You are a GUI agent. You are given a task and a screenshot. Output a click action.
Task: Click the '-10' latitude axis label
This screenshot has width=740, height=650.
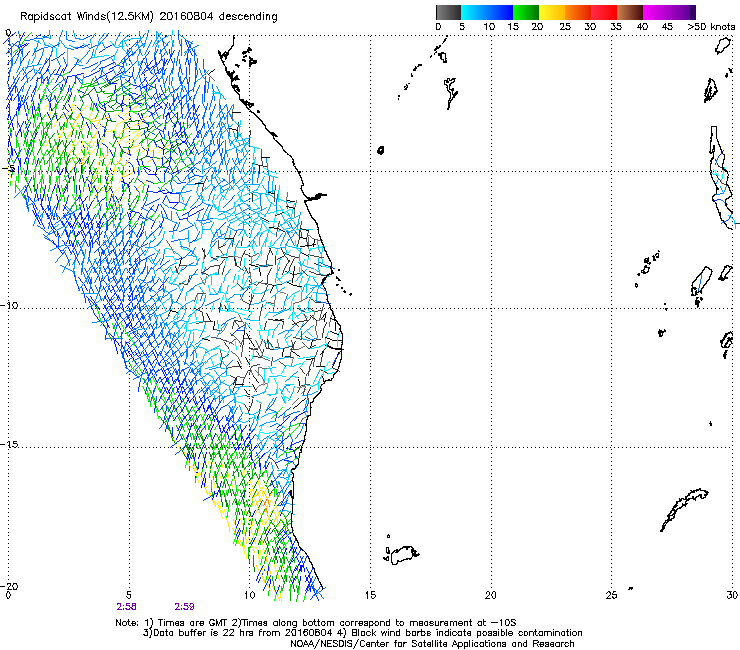pos(9,305)
